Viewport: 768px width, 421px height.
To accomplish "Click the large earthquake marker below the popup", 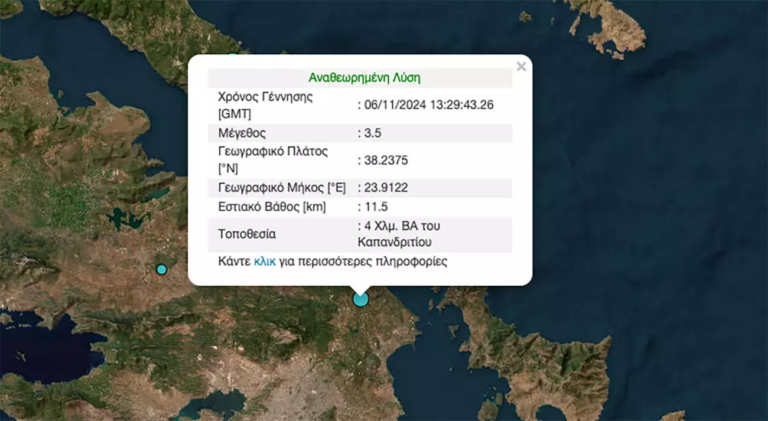I will coord(360,299).
